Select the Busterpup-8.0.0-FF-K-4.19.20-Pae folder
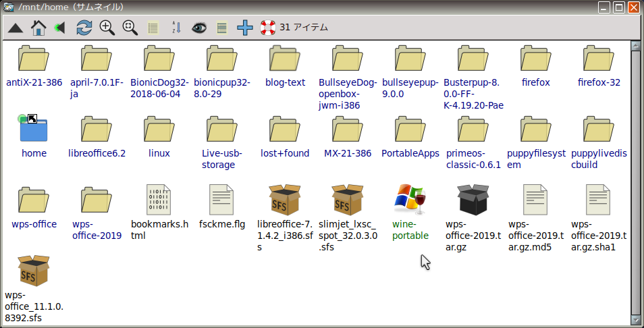Viewport: 644px width, 328px height. (x=473, y=58)
